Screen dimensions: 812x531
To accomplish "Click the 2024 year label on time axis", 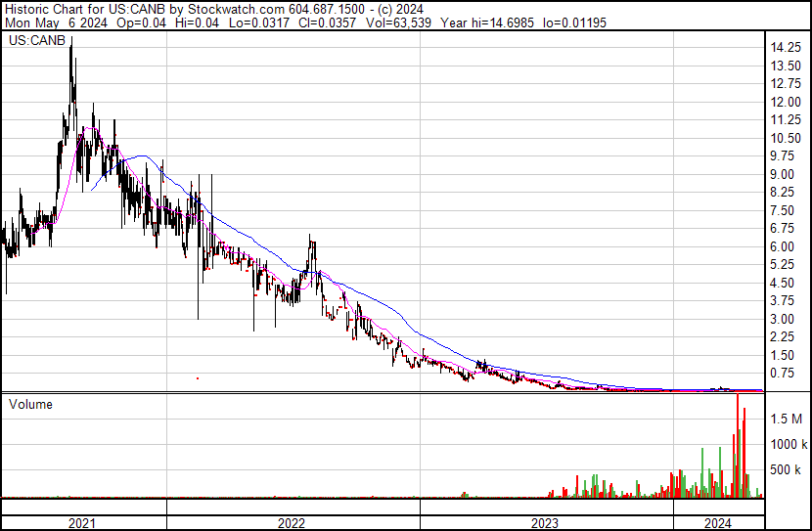I will click(718, 524).
